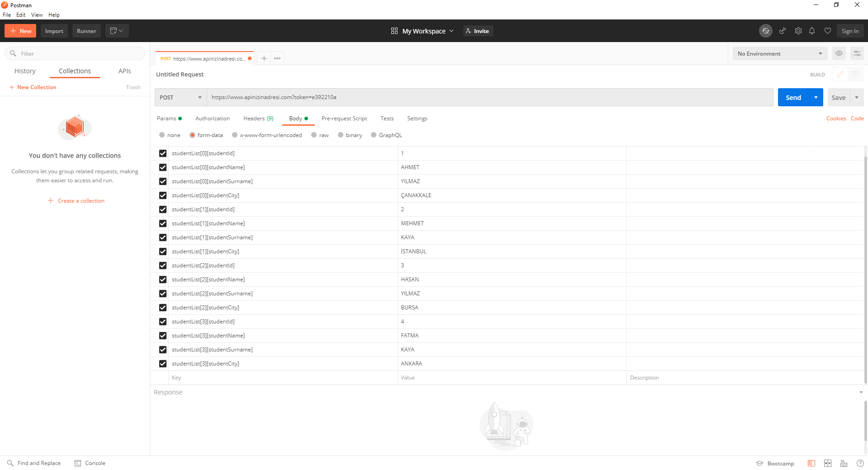Click the ÇANAKKALE value cell

(x=512, y=195)
